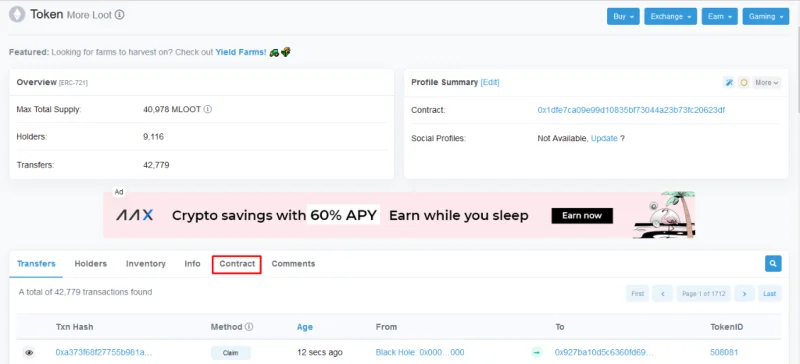
Task: Click the blue search icon button
Action: (773, 264)
